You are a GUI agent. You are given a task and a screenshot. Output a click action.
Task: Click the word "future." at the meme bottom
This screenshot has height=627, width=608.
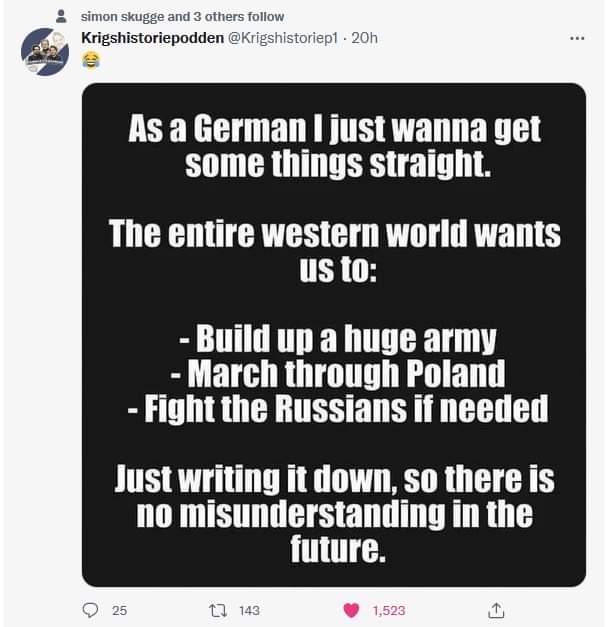pyautogui.click(x=333, y=549)
